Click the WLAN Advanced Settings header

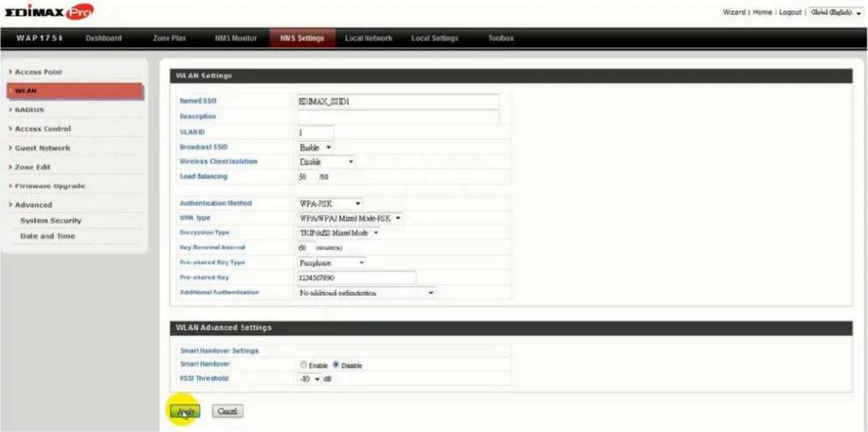pyautogui.click(x=511, y=328)
